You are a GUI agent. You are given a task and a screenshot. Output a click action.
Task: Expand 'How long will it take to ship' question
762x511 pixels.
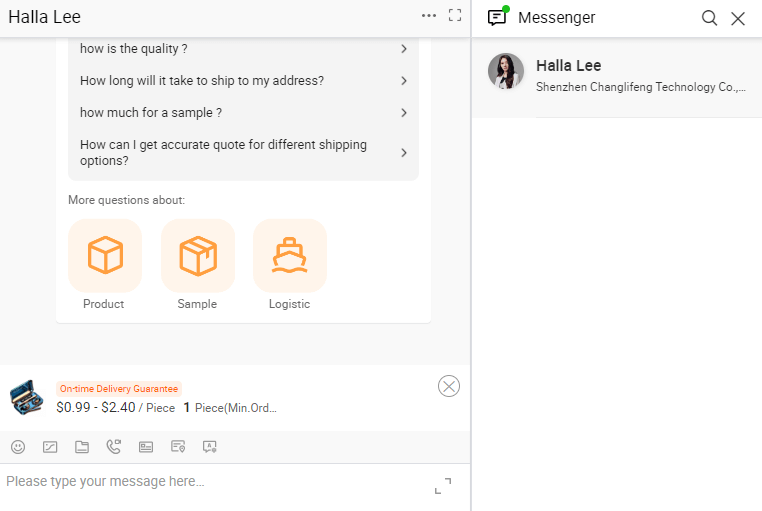(243, 81)
